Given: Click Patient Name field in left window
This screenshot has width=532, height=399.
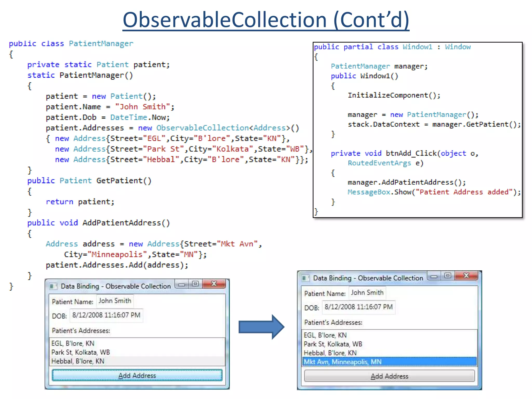Looking at the screenshot, I should [x=115, y=301].
